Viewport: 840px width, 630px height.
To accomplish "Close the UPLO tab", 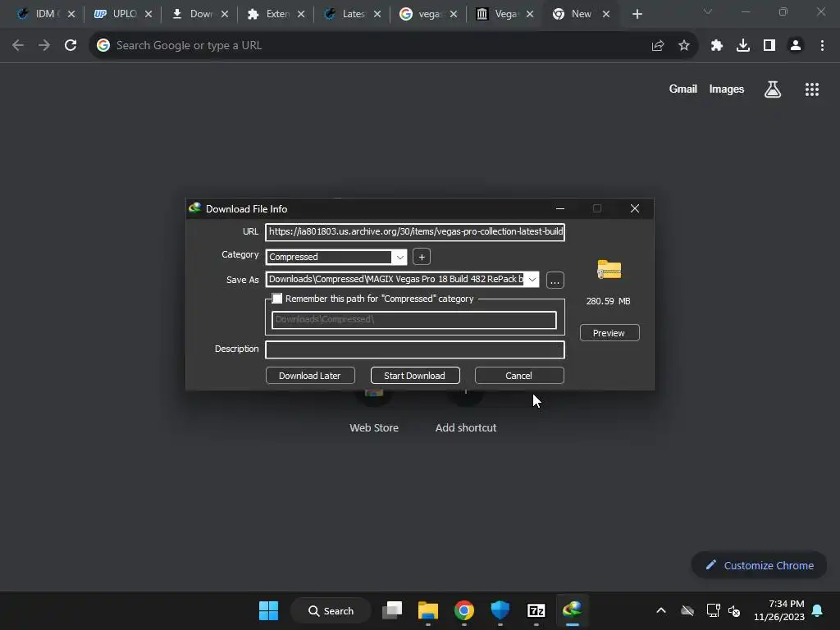I will [148, 14].
